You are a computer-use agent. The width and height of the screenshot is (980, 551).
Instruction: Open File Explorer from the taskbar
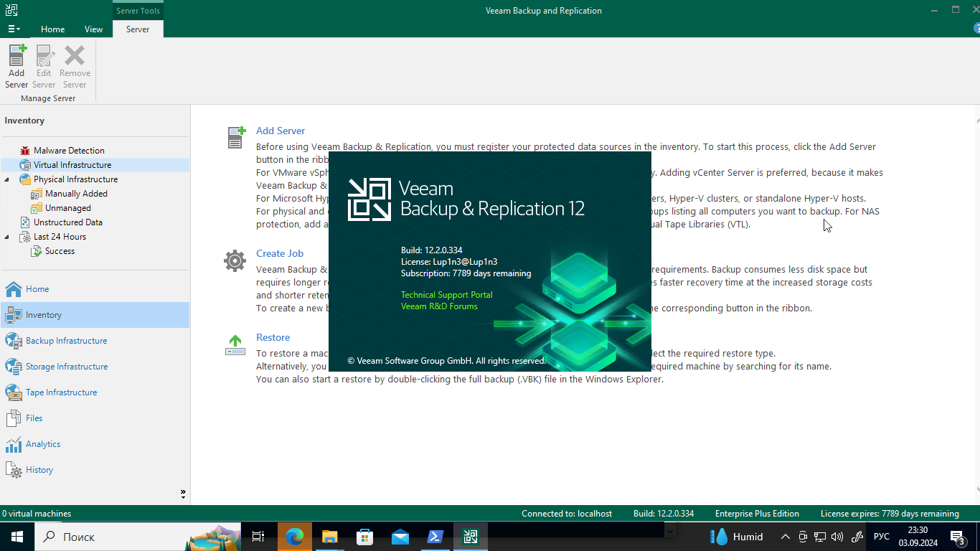tap(329, 537)
